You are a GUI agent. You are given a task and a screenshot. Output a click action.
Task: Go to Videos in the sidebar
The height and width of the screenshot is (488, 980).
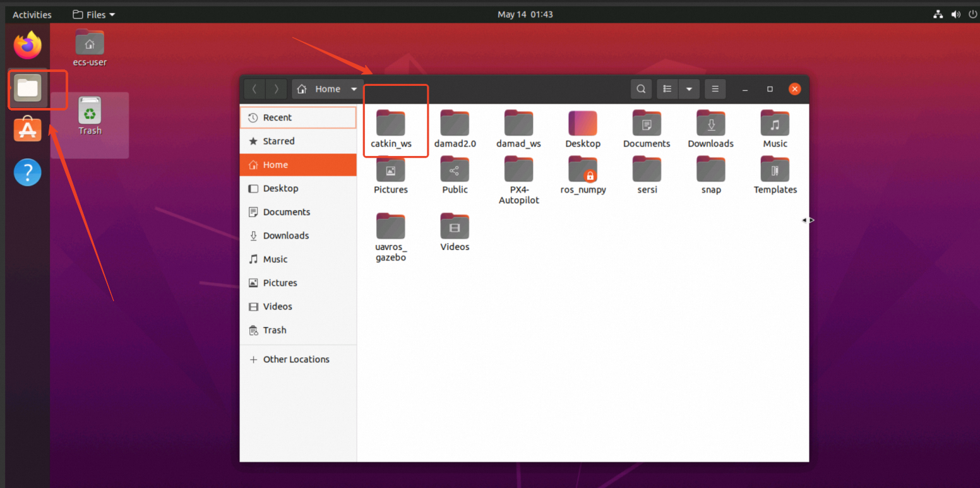298,306
